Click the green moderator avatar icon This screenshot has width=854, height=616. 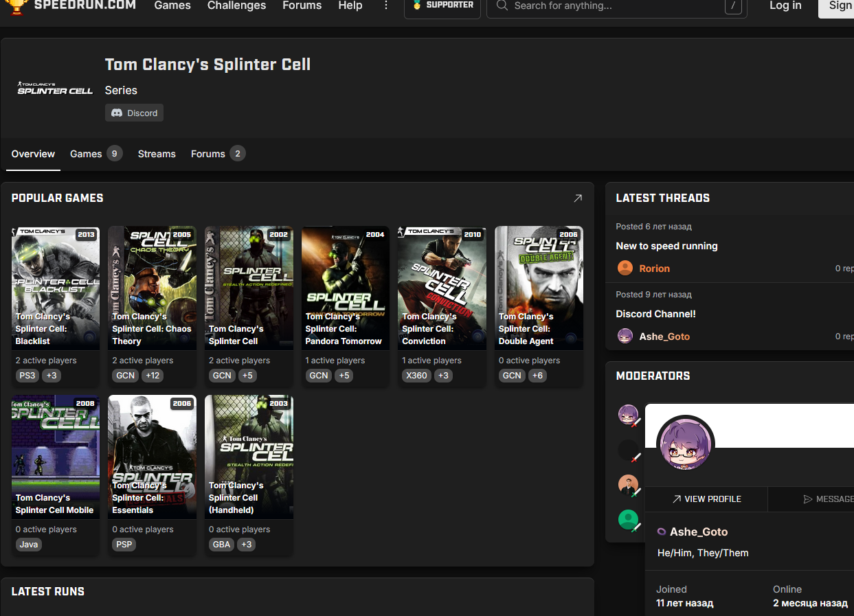click(x=628, y=519)
